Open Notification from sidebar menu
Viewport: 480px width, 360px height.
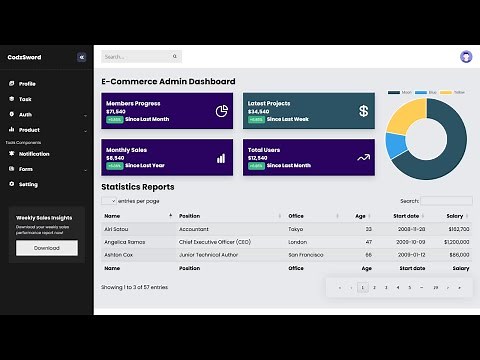pos(34,154)
